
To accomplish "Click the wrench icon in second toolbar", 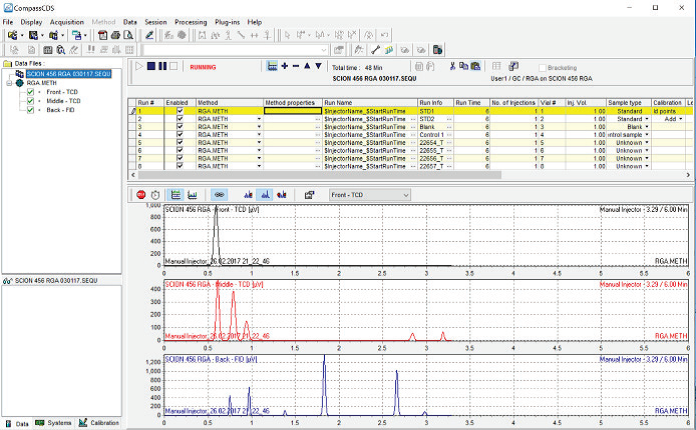I will coord(375,49).
